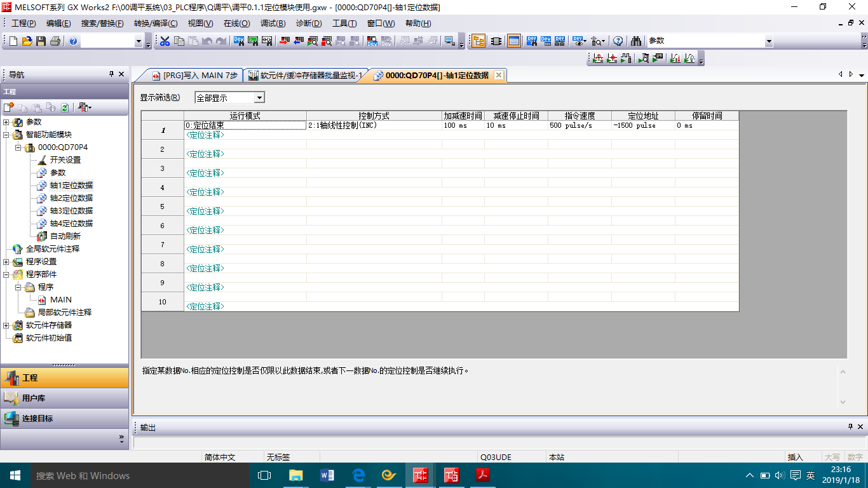
Task: Click the Open project folder icon
Action: tap(27, 41)
